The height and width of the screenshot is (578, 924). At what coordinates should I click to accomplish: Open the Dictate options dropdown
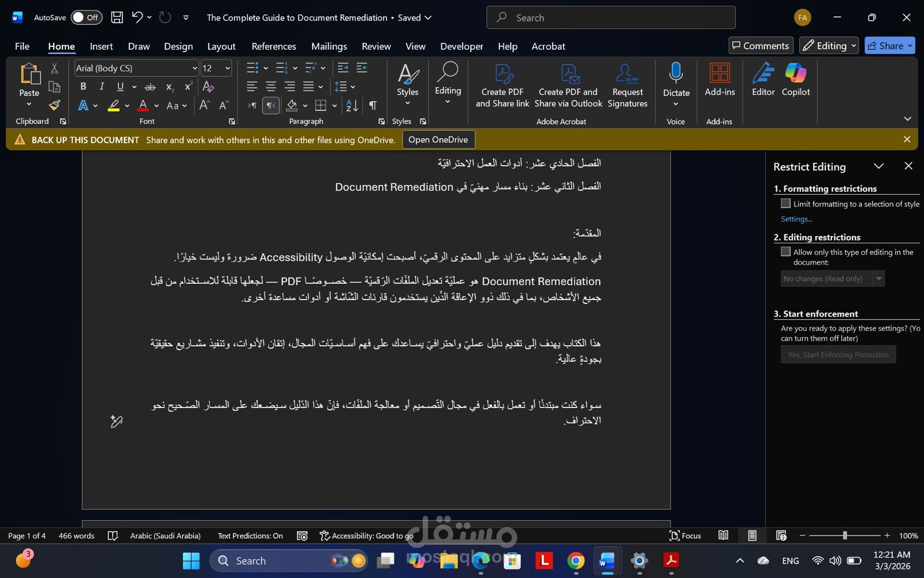click(x=676, y=104)
